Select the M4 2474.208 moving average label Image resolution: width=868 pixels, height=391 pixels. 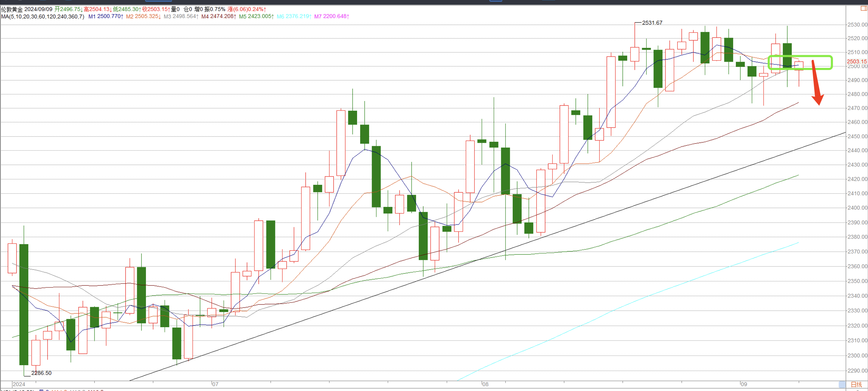[x=219, y=17]
